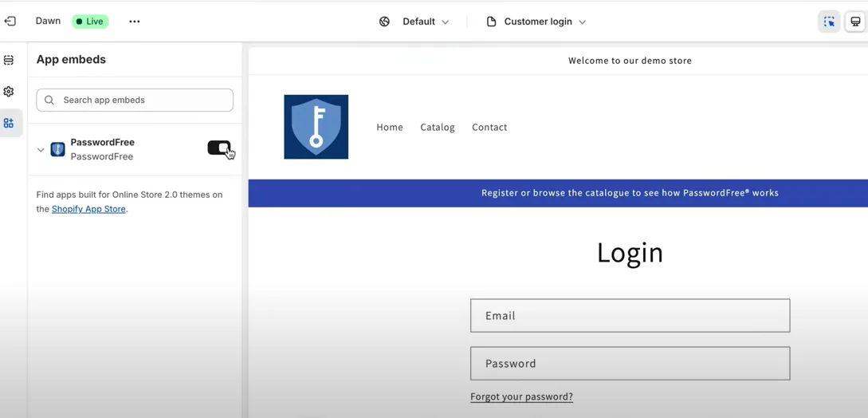Open the three-dot more actions menu
868x418 pixels.
tap(135, 21)
